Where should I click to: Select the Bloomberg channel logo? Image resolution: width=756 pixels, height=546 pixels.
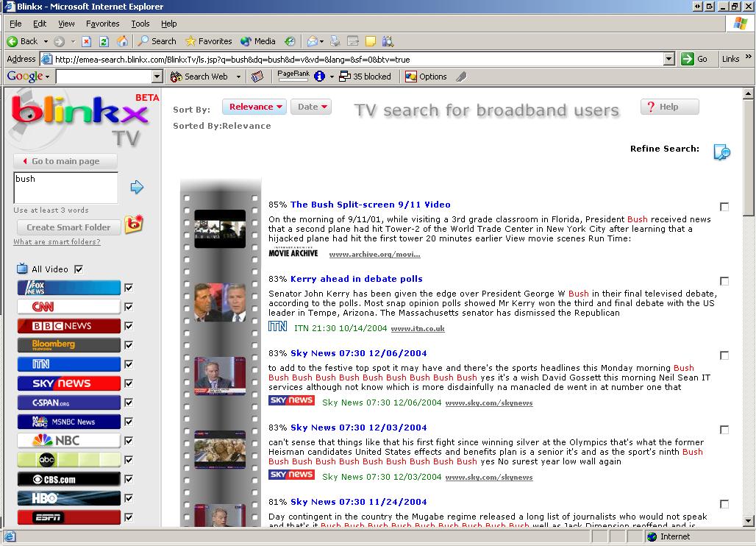[69, 345]
